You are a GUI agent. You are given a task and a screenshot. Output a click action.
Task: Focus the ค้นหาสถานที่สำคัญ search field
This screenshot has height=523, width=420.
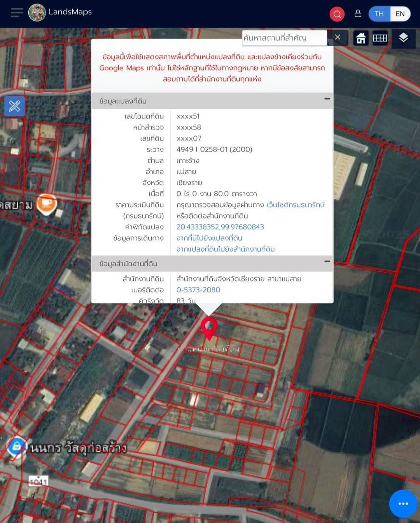284,38
